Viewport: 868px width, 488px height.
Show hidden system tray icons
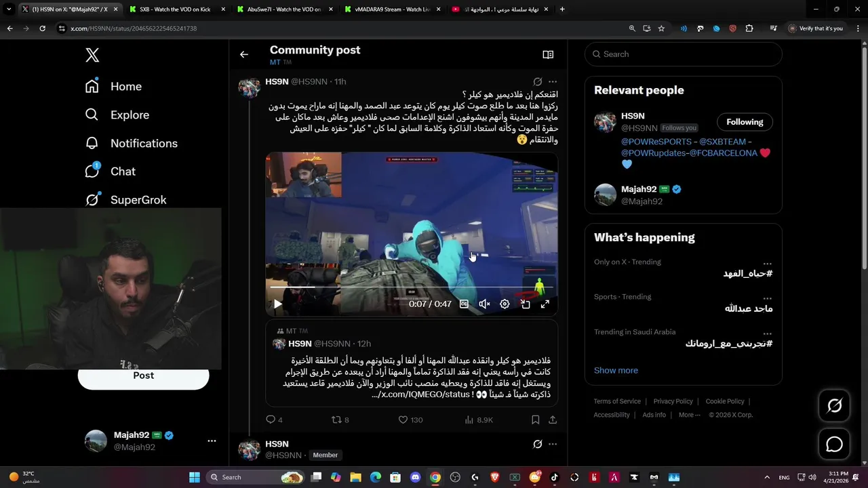766,477
